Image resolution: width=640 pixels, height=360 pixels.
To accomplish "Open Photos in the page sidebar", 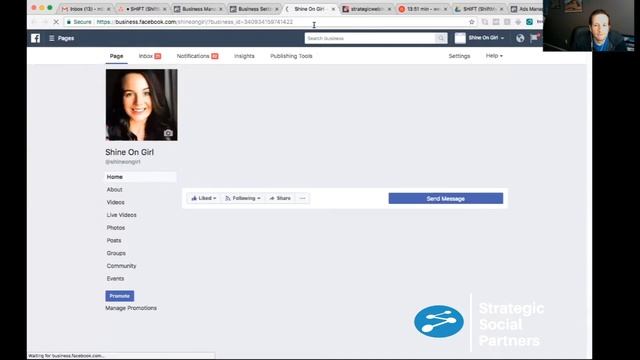I will pos(116,228).
